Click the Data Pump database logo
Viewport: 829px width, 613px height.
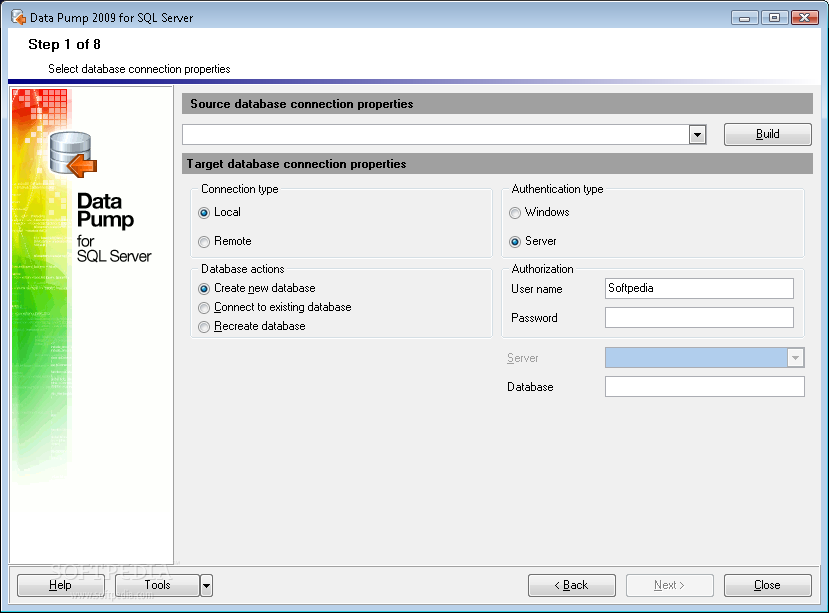click(73, 154)
